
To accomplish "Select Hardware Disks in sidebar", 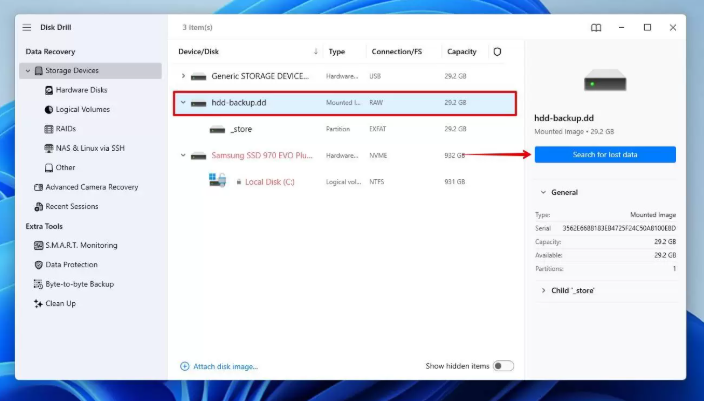I will pyautogui.click(x=81, y=90).
